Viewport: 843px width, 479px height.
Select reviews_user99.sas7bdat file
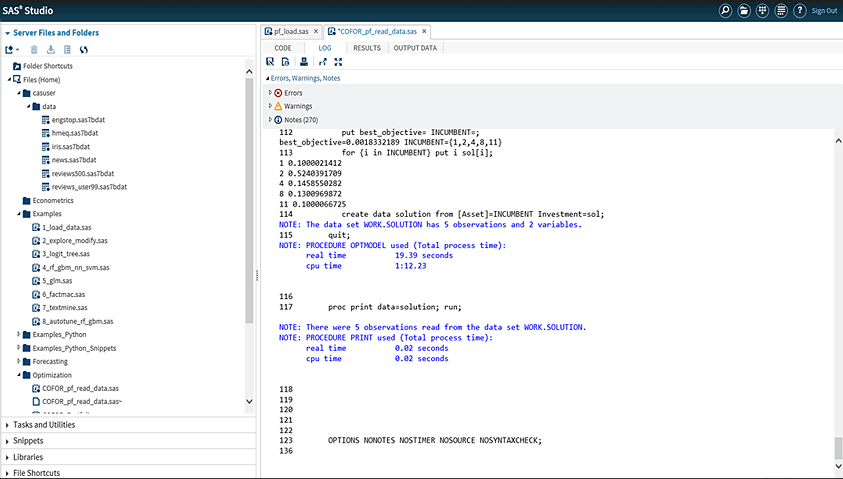coord(89,187)
